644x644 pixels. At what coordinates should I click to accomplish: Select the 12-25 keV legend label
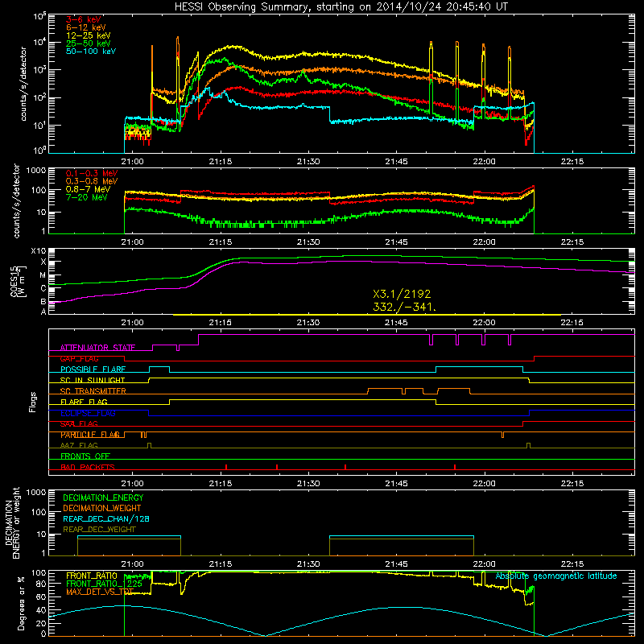(x=89, y=35)
